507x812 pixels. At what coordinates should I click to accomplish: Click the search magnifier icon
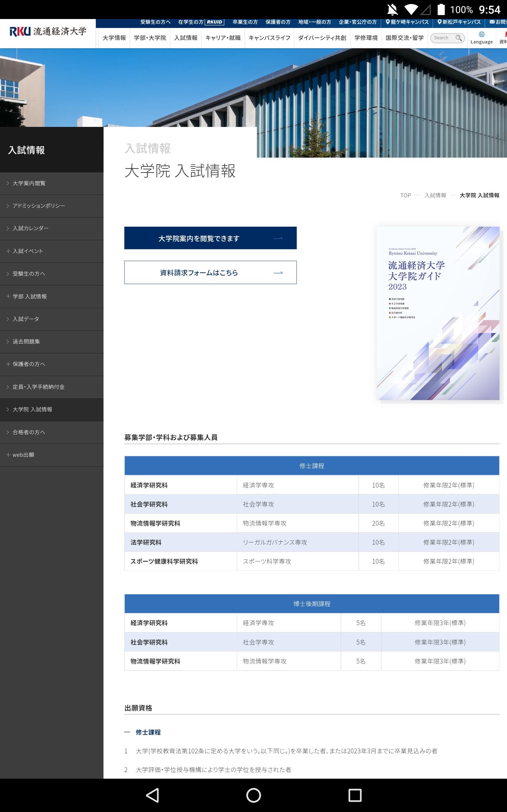pos(459,38)
